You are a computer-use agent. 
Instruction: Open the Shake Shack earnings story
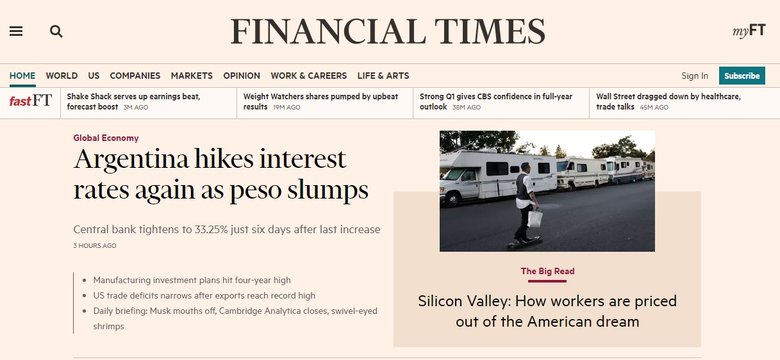coord(133,101)
